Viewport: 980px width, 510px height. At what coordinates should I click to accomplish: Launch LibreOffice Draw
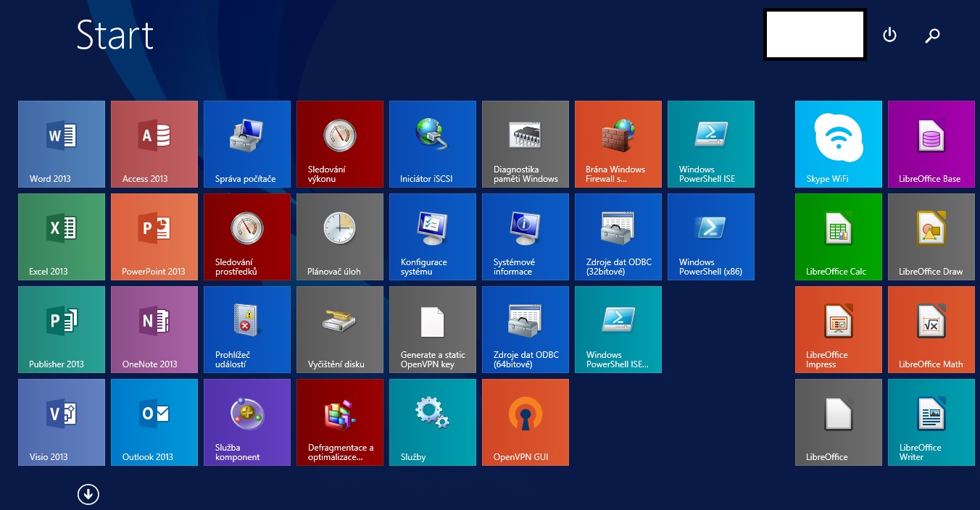tap(931, 237)
